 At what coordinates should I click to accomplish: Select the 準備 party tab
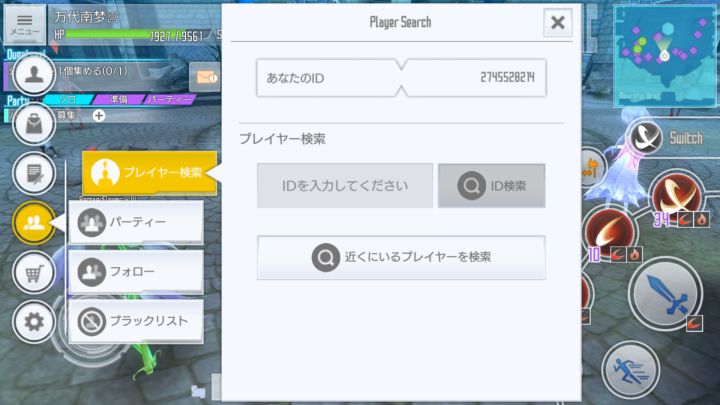click(119, 100)
